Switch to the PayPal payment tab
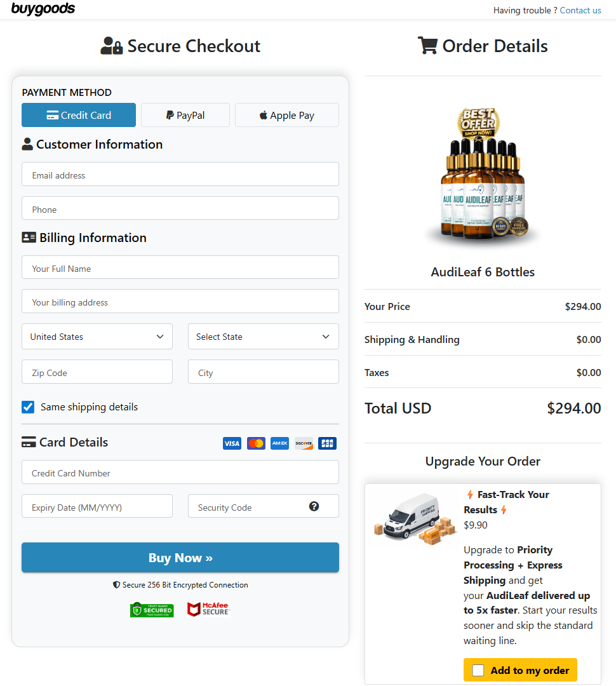The height and width of the screenshot is (686, 616). 185,115
